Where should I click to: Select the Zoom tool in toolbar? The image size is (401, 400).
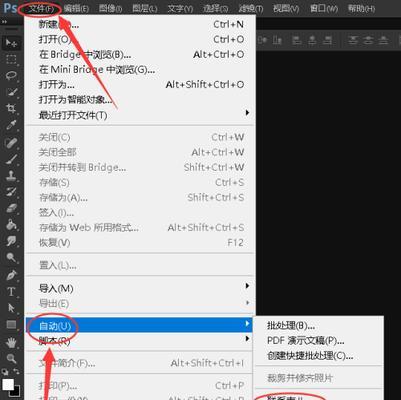point(11,358)
